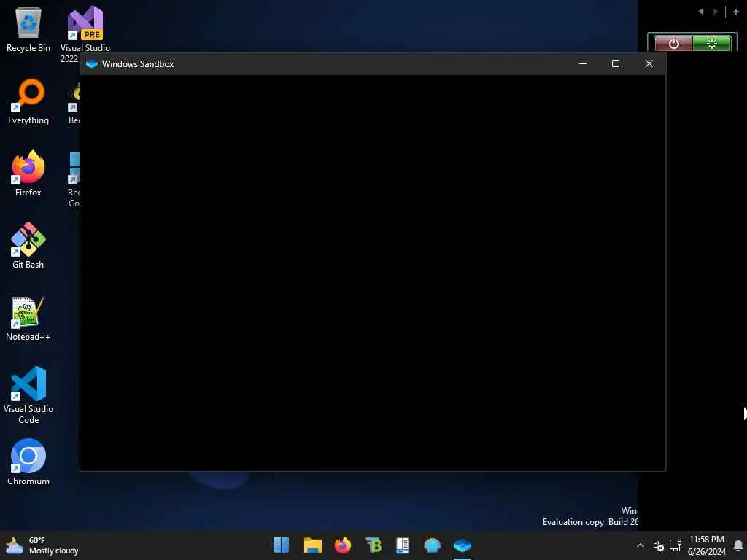This screenshot has height=560, width=747.
Task: Click the 'Windows Sandbox' window title
Action: point(138,64)
